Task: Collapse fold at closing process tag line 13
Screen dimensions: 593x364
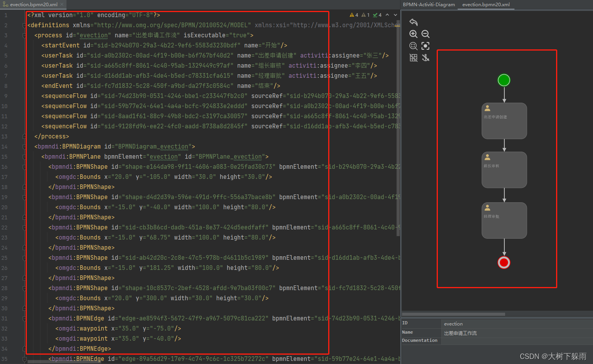Action: pyautogui.click(x=24, y=136)
